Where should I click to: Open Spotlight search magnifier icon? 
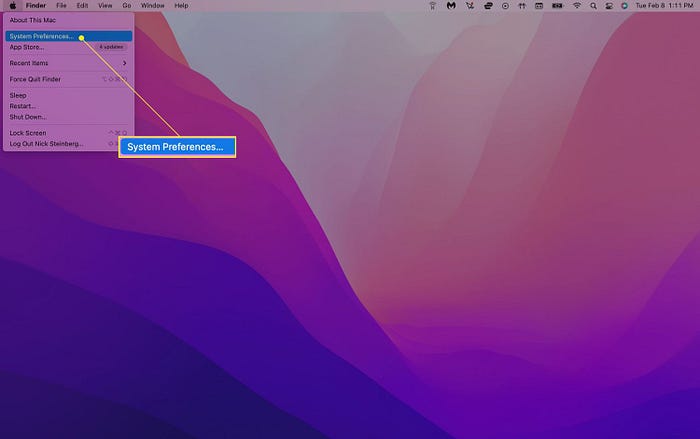coord(593,6)
